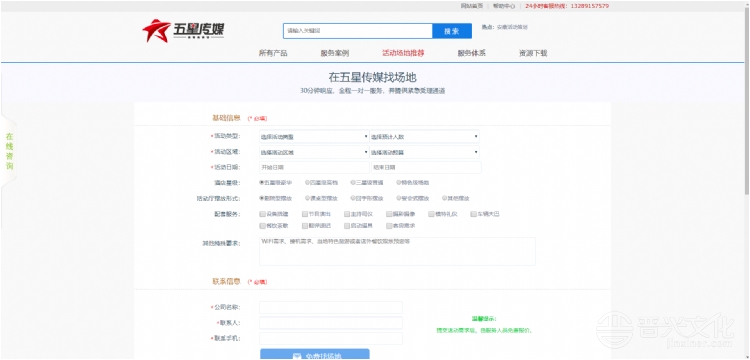Tick the 启动道具 service checkbox

click(347, 226)
